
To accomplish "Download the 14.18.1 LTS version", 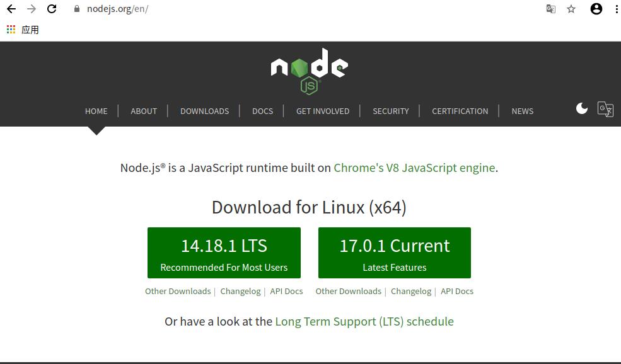I will coord(224,253).
